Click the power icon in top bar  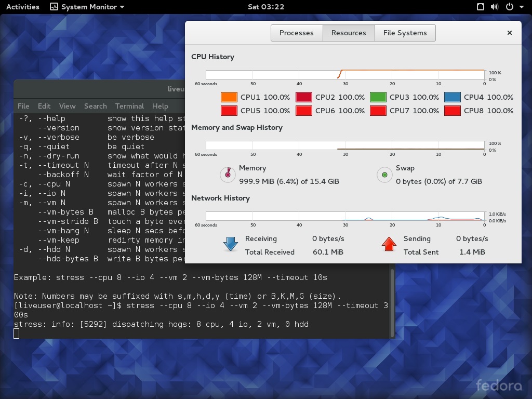point(509,7)
